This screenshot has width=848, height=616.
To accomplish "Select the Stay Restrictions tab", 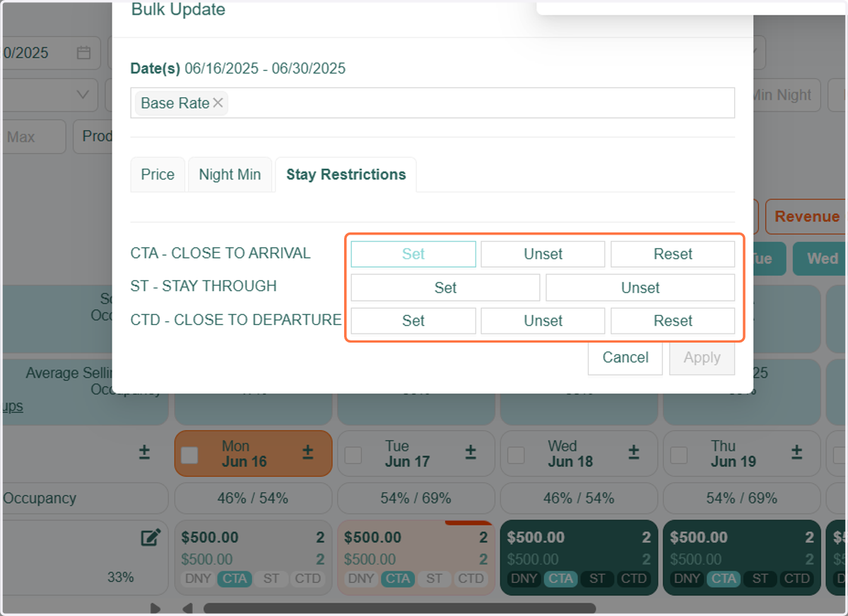I will (x=346, y=174).
